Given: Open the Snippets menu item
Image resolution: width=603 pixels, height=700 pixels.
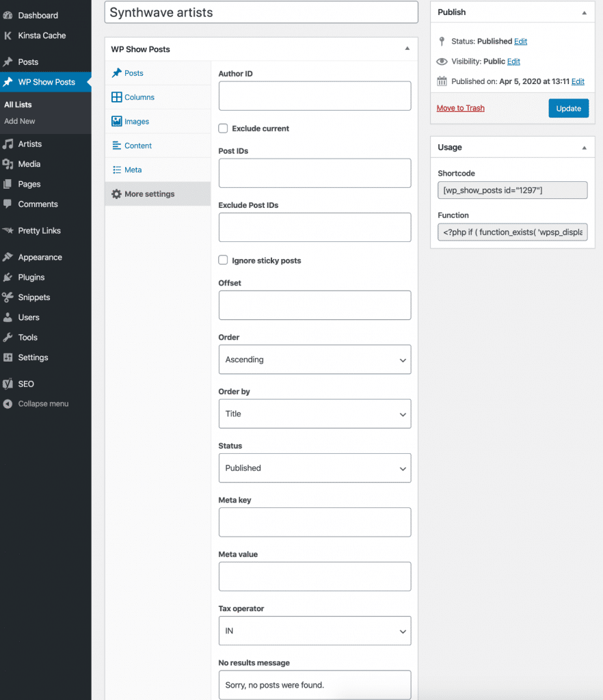Looking at the screenshot, I should click(46, 297).
